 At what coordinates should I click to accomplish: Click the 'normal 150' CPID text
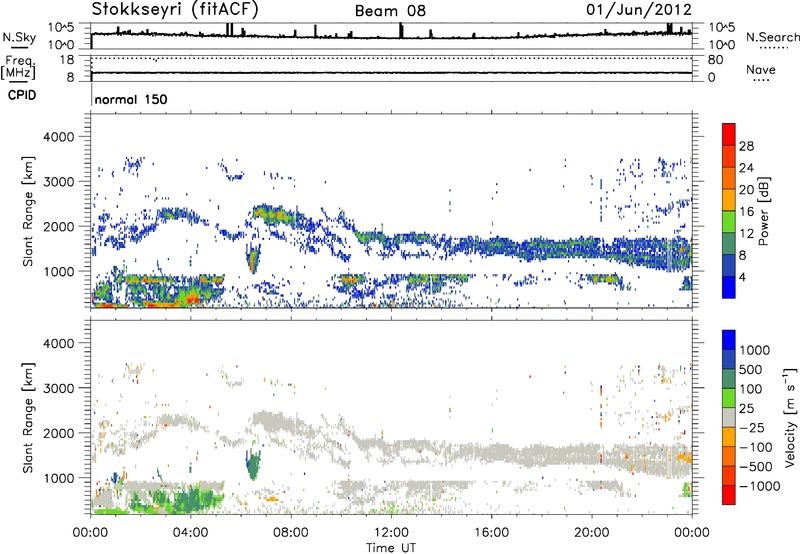[x=131, y=99]
